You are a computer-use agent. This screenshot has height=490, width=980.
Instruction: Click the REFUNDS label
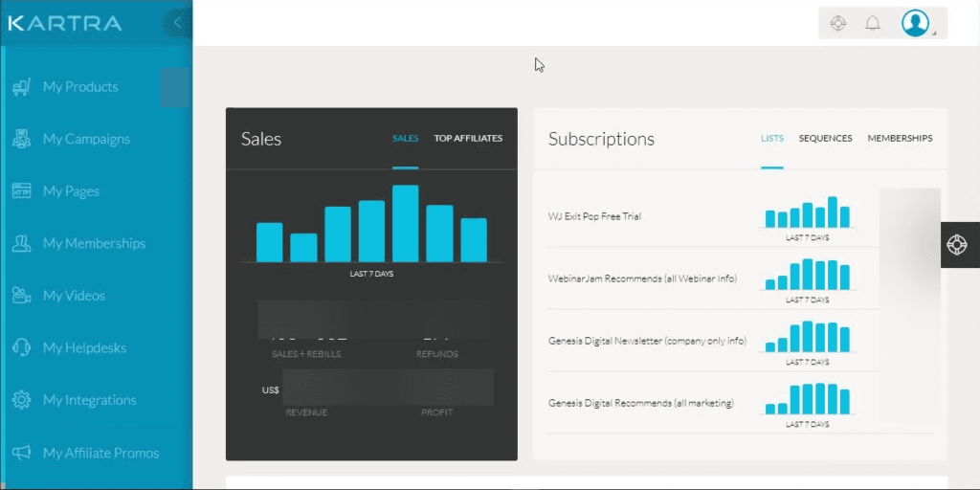point(436,354)
